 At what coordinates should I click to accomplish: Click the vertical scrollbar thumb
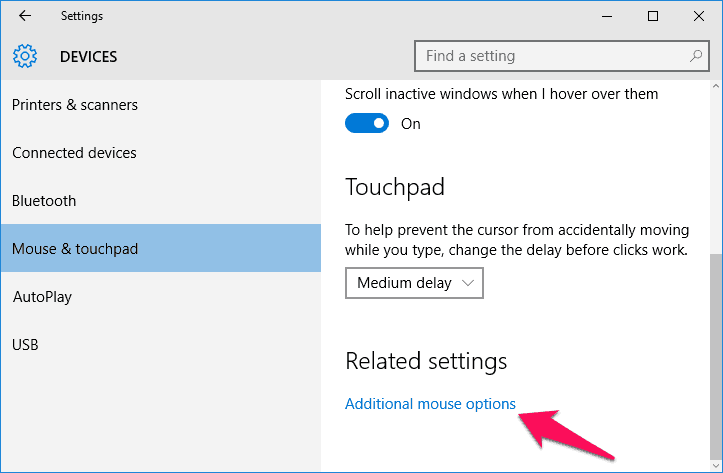pos(716,356)
